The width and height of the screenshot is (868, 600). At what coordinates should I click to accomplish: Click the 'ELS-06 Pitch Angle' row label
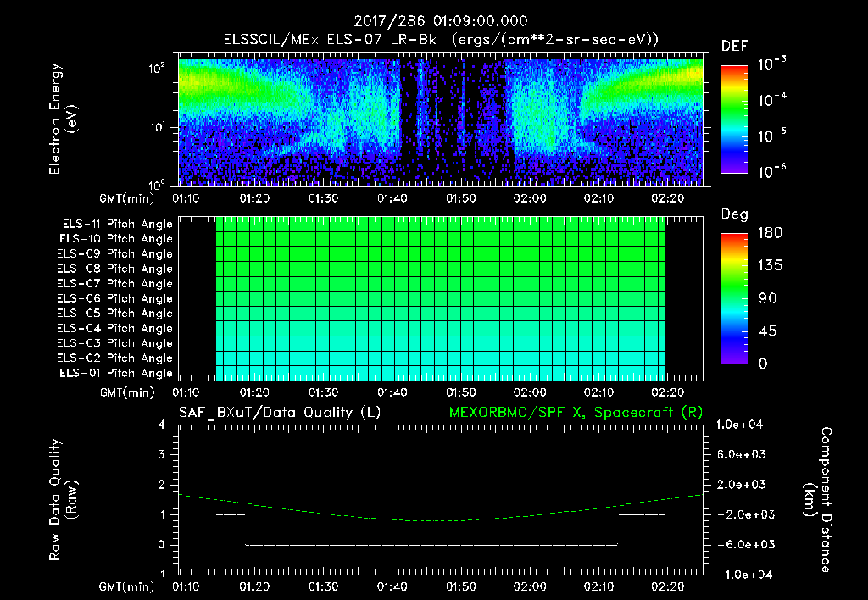tap(115, 298)
